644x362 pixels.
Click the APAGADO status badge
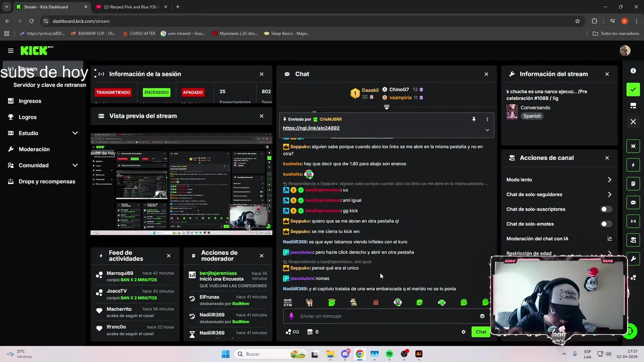point(193,93)
